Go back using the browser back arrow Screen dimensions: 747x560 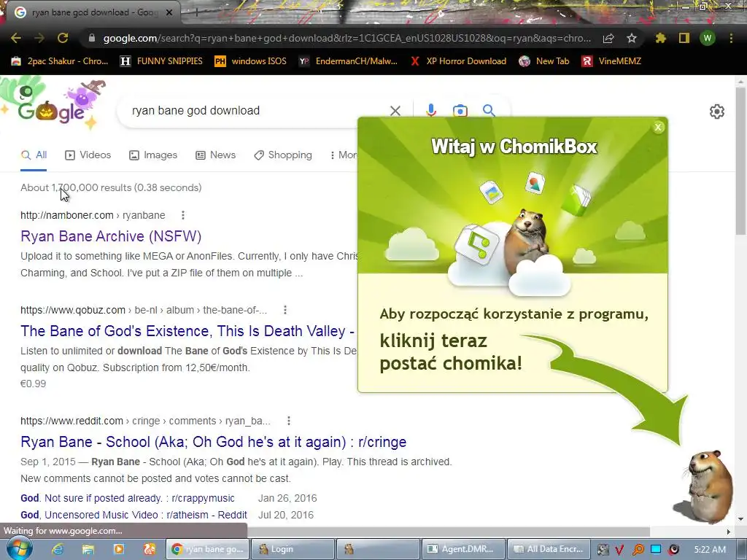(16, 38)
